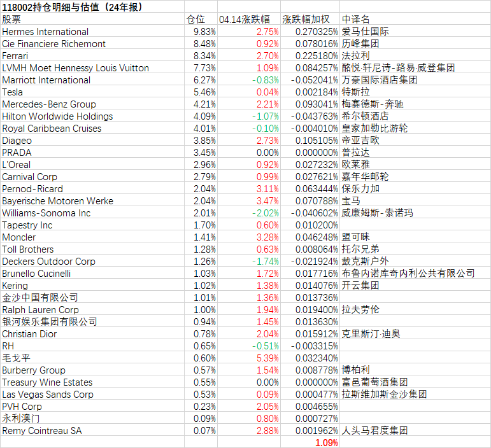Click the 梅赛德斯-奔驰 cell
Image resolution: width=491 pixels, height=448 pixels.
[415, 104]
